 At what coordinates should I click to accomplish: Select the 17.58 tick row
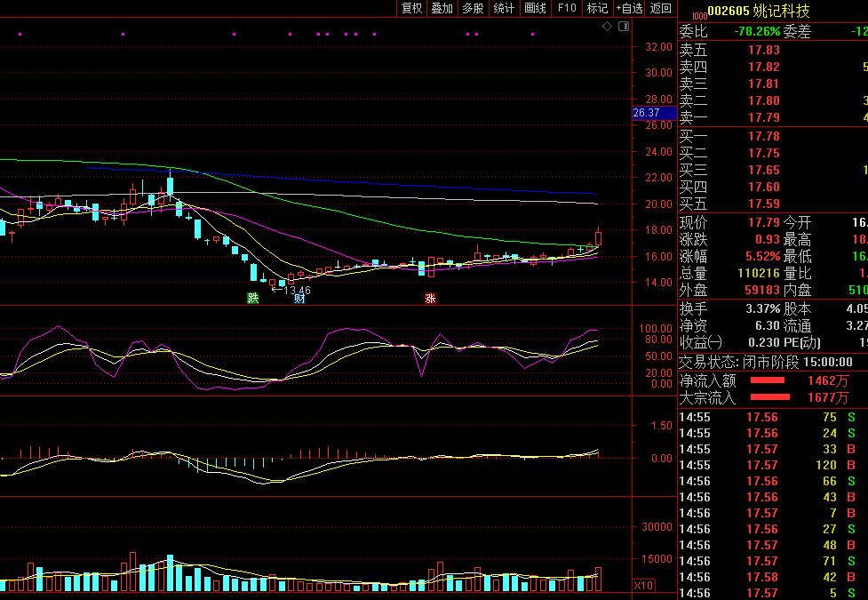[773, 577]
